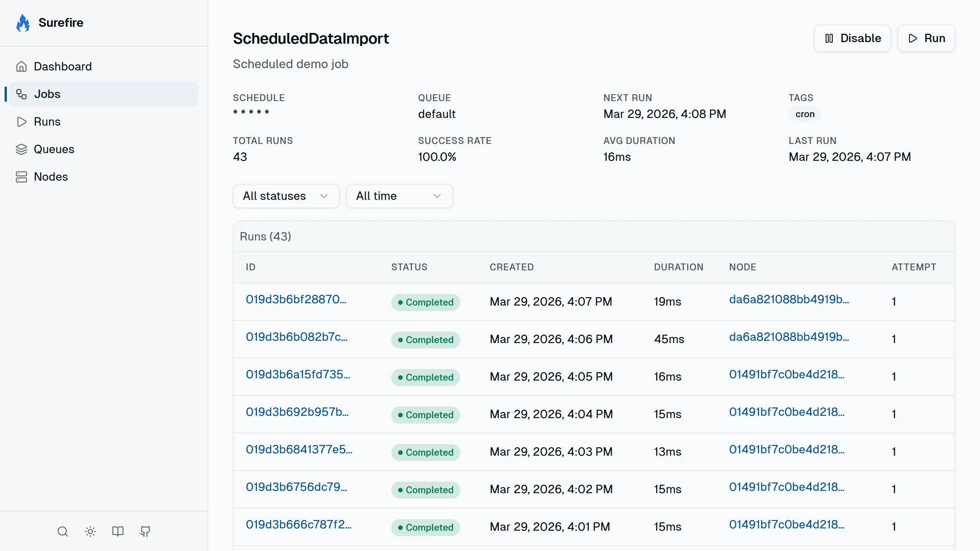The width and height of the screenshot is (980, 551).
Task: Expand the All statuses dropdown
Action: coord(286,196)
